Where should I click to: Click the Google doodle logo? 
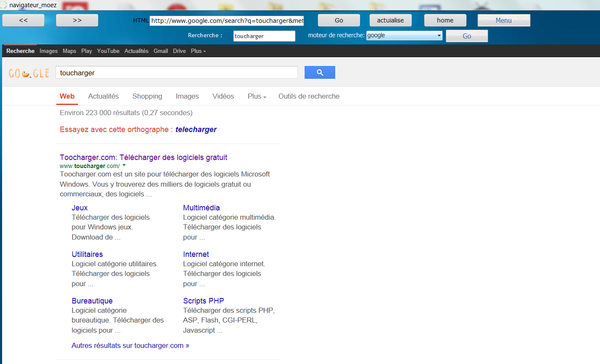point(29,73)
